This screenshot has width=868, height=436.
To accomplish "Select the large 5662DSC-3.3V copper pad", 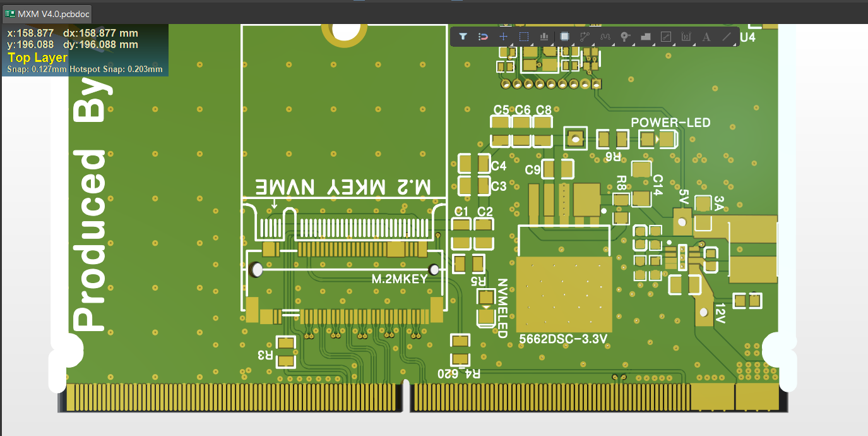I will (x=564, y=293).
